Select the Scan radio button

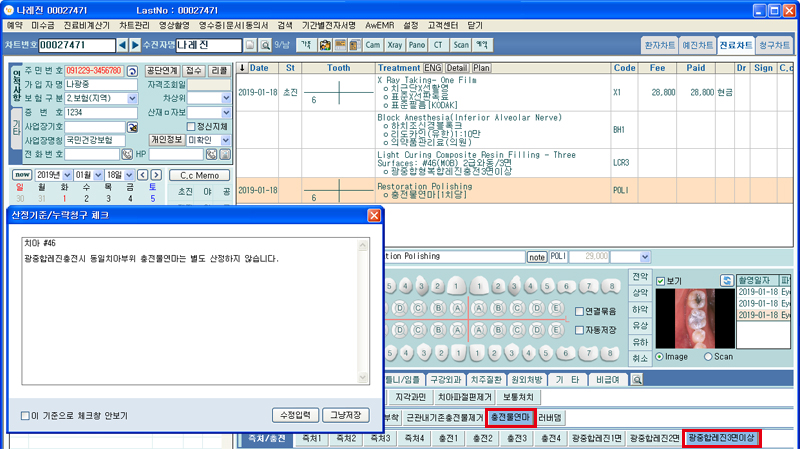click(x=711, y=356)
